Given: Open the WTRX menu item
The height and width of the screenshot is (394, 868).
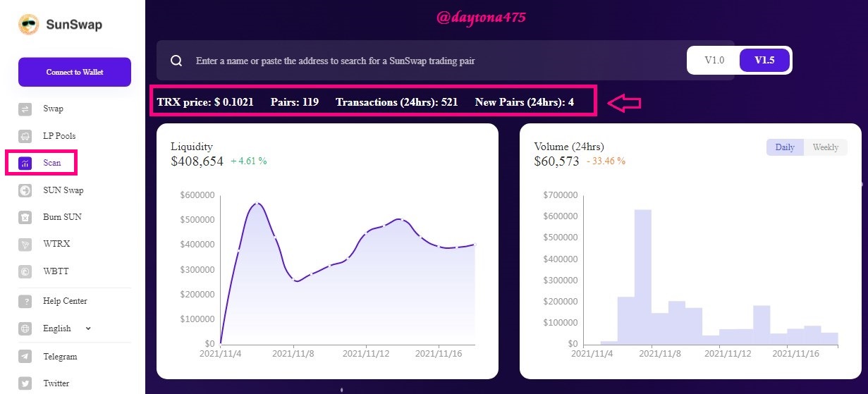Looking at the screenshot, I should 56,244.
